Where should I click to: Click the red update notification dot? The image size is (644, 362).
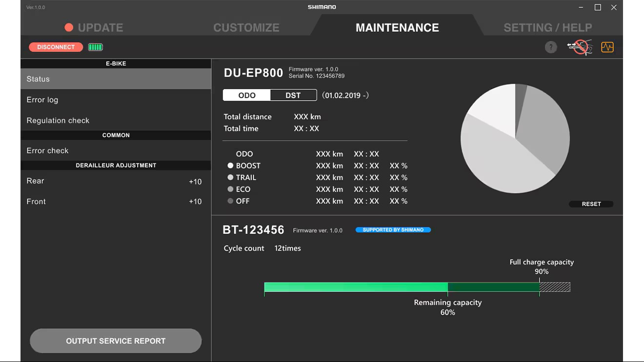(x=69, y=27)
